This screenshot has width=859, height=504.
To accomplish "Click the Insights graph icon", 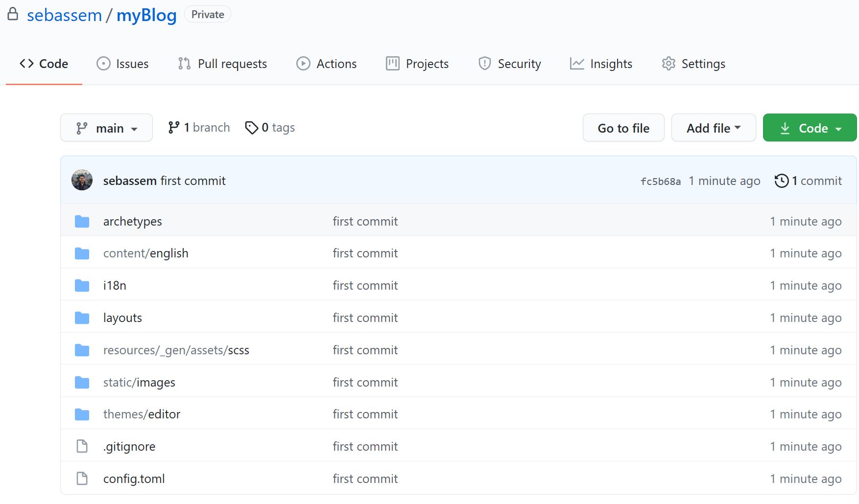I will point(577,64).
